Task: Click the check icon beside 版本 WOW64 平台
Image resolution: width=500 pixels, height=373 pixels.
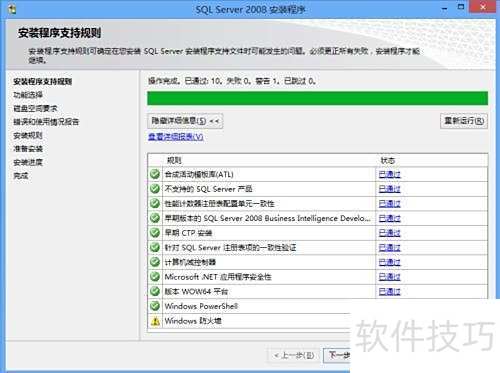Action: coord(155,291)
